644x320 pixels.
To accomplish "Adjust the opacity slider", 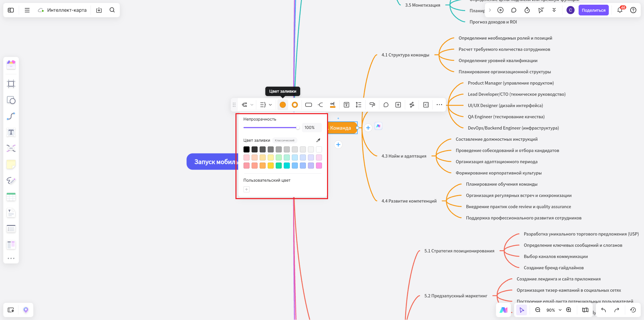I will pos(271,128).
